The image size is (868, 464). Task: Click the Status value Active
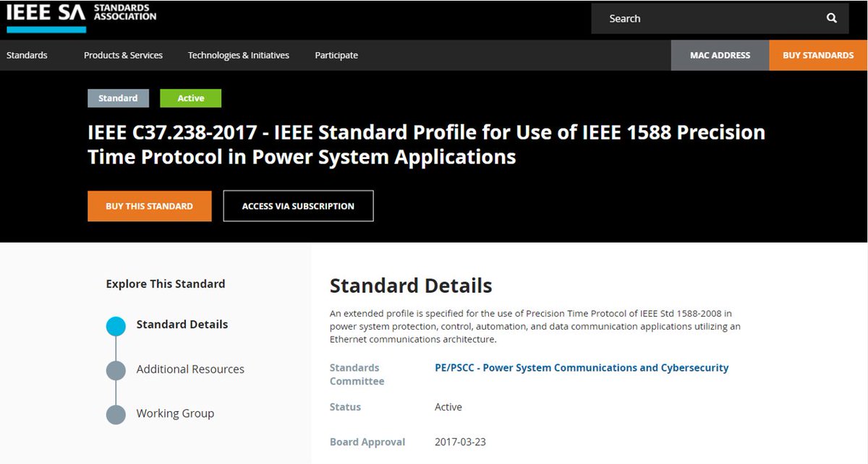448,407
